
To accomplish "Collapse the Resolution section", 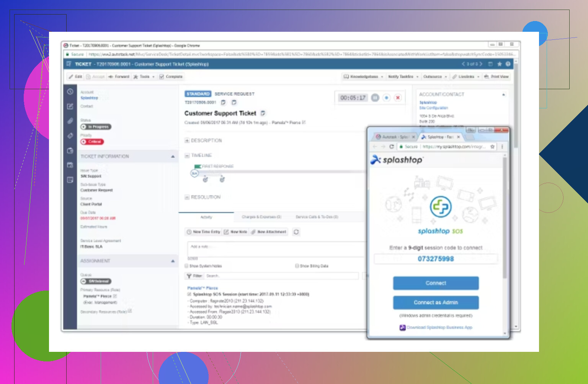I will [x=187, y=197].
